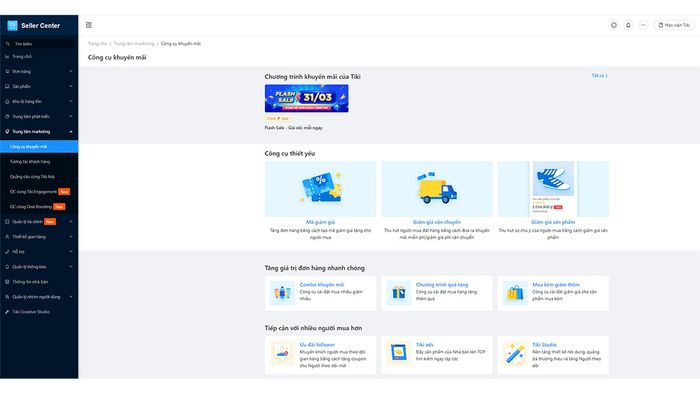Click the Quản lý nhóm người dùng icon
Image resolution: width=700 pixels, height=394 pixels.
pos(7,297)
